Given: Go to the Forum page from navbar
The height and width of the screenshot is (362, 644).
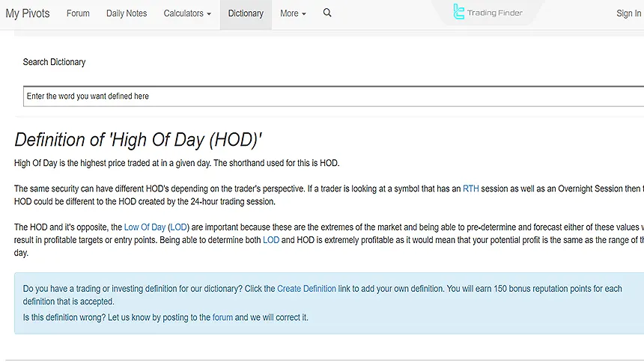Looking at the screenshot, I should point(78,13).
